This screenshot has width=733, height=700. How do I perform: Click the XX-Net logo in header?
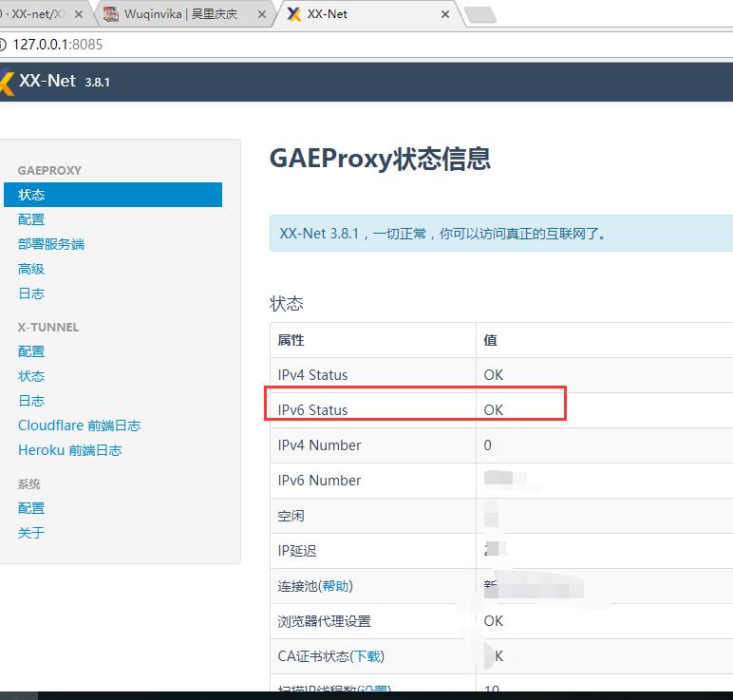coord(7,83)
